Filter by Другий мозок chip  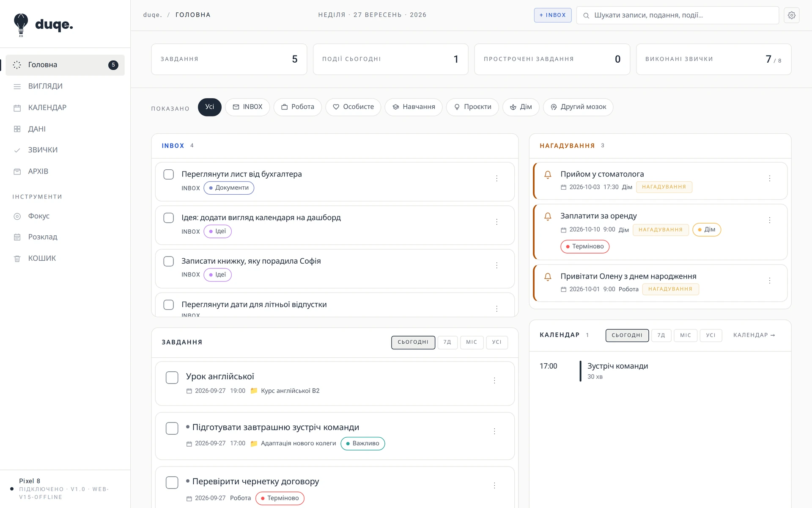click(578, 107)
